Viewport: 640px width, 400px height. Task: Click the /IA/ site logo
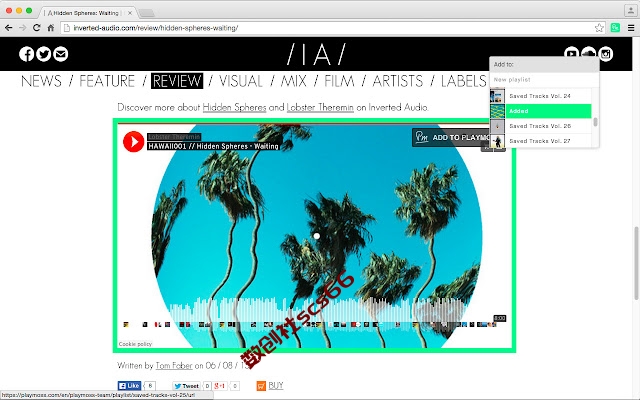pyautogui.click(x=316, y=54)
